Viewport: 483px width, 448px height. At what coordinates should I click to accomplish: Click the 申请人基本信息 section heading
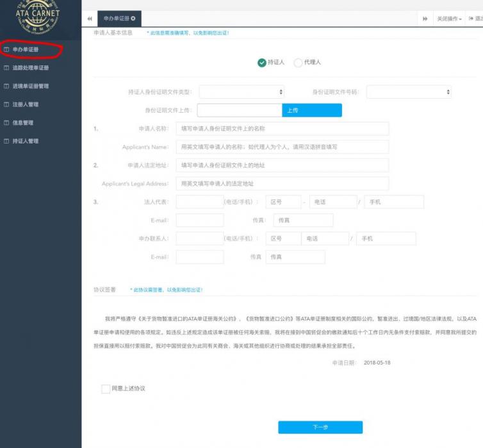tap(113, 33)
